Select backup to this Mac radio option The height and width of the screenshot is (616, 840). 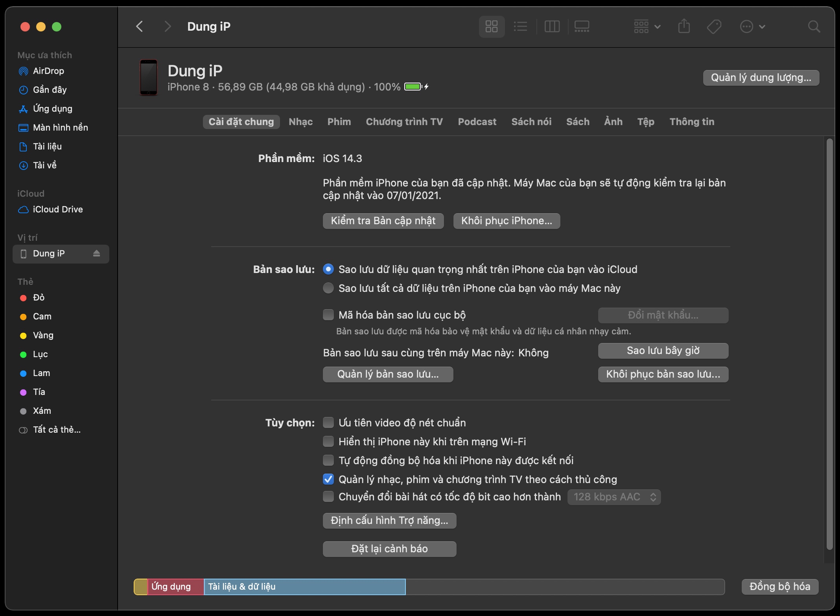(328, 288)
